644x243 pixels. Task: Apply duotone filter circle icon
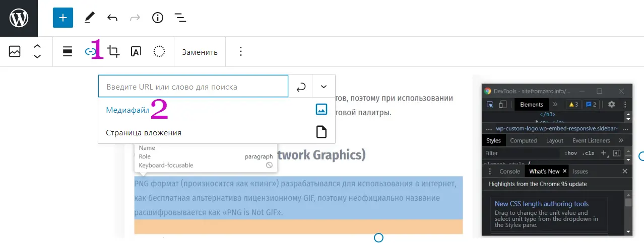click(159, 51)
